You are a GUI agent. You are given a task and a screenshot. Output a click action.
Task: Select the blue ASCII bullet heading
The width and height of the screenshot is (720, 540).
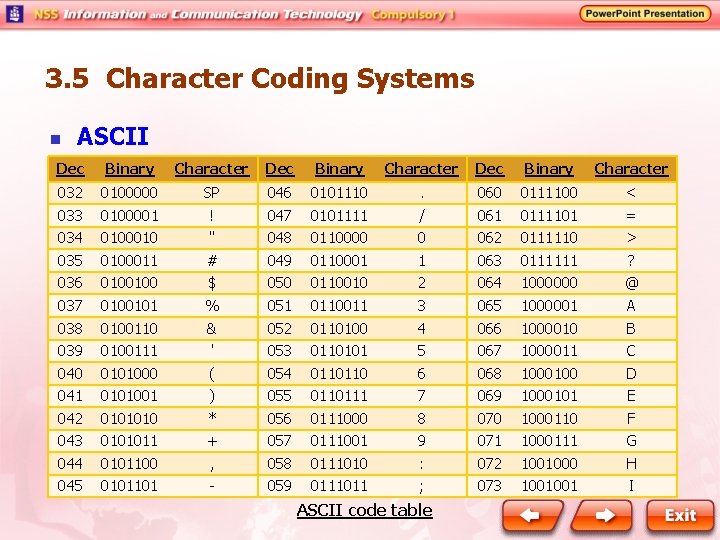tap(112, 136)
